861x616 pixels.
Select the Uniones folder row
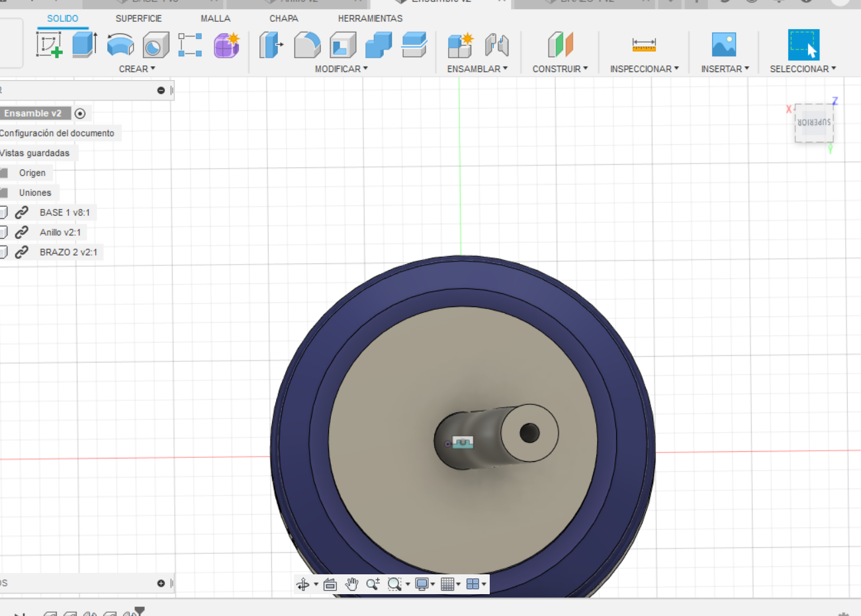click(35, 193)
